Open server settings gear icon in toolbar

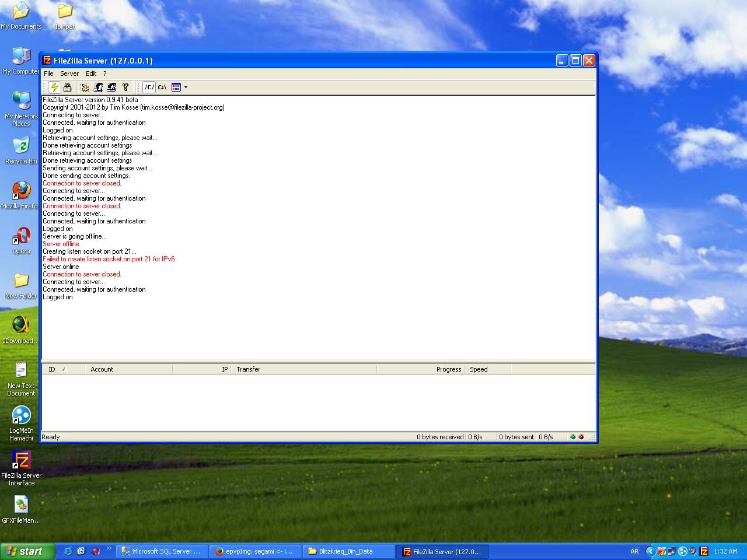point(85,87)
